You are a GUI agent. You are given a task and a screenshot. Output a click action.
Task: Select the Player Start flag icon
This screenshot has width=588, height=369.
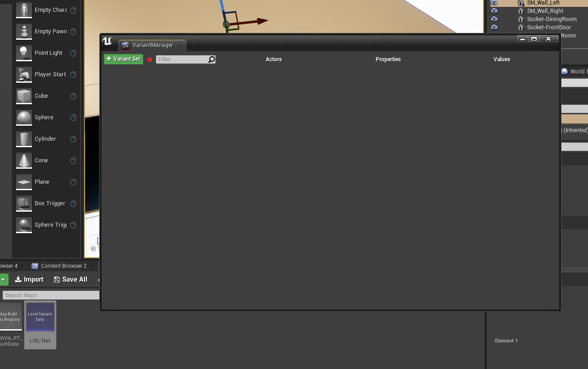point(24,74)
